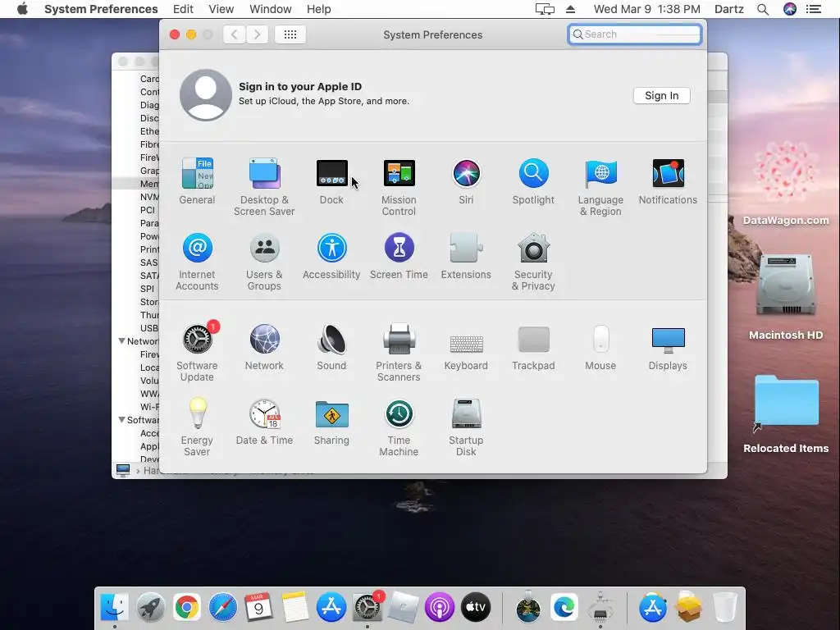Open Printers & Scanners pane
This screenshot has height=630, width=840.
click(399, 352)
